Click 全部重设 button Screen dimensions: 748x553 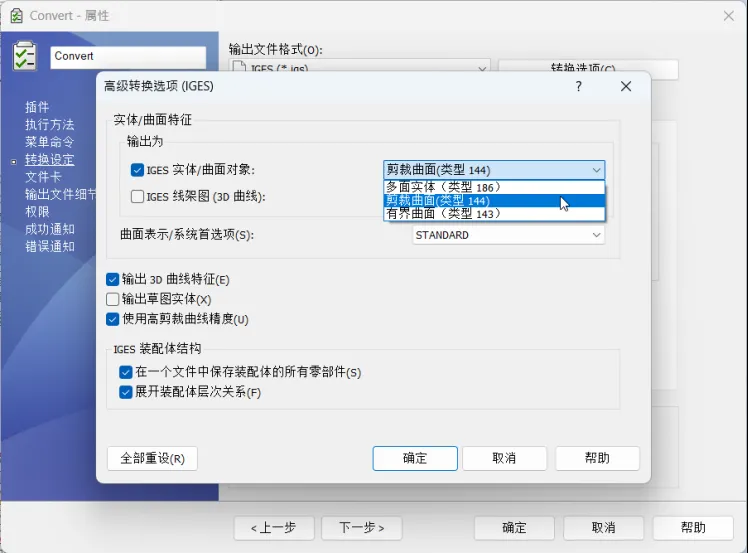[152, 458]
